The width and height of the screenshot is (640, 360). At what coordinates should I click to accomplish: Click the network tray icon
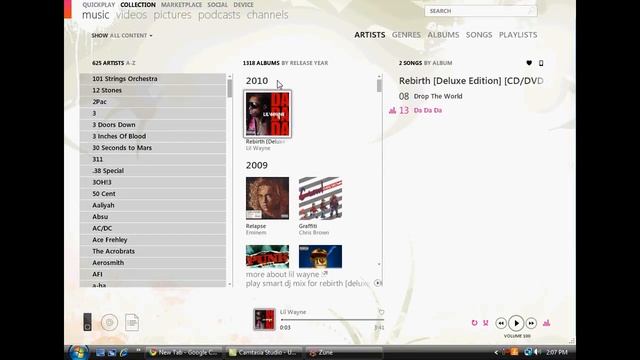pyautogui.click(x=528, y=352)
